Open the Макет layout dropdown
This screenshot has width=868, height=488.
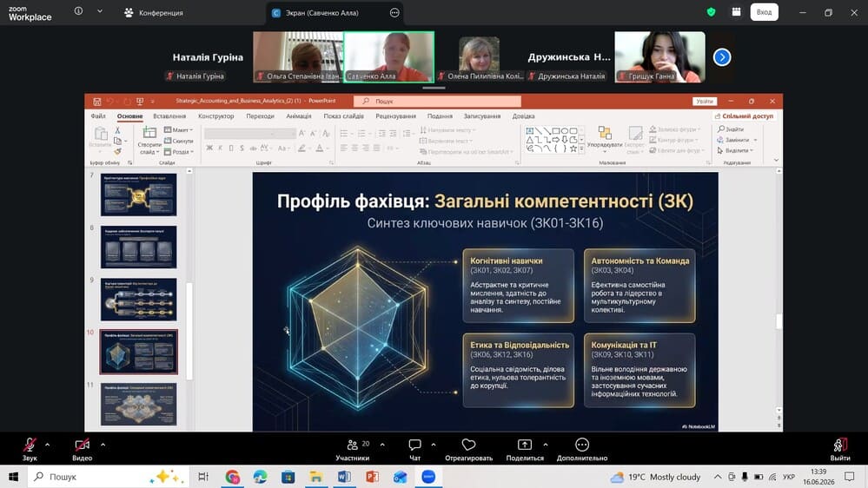click(x=179, y=130)
